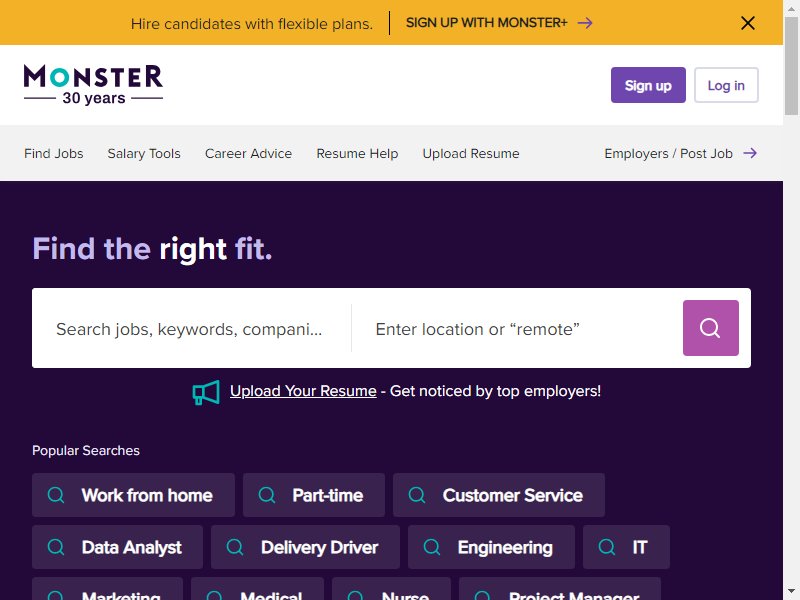Go to Employers / Post Job
The height and width of the screenshot is (600, 800).
[x=668, y=154]
